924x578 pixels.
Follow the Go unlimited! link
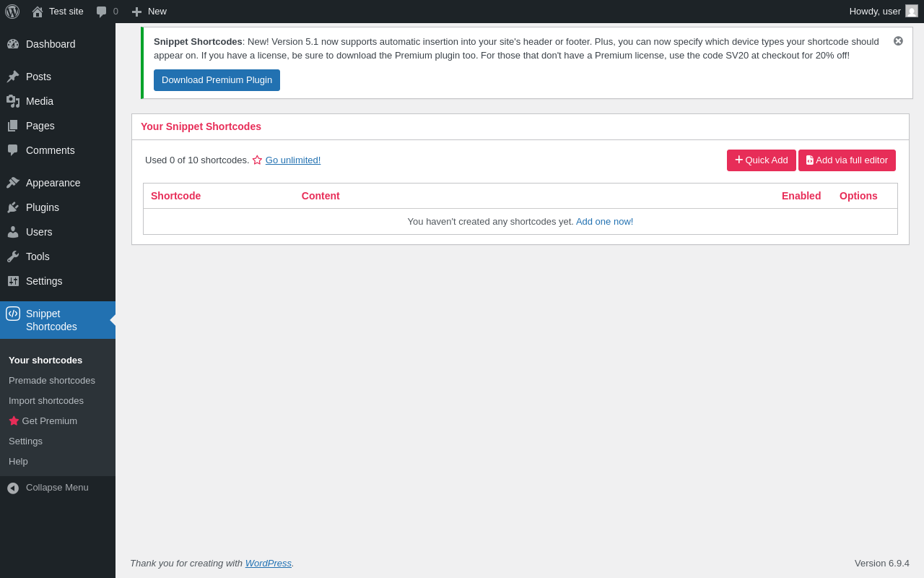293,160
